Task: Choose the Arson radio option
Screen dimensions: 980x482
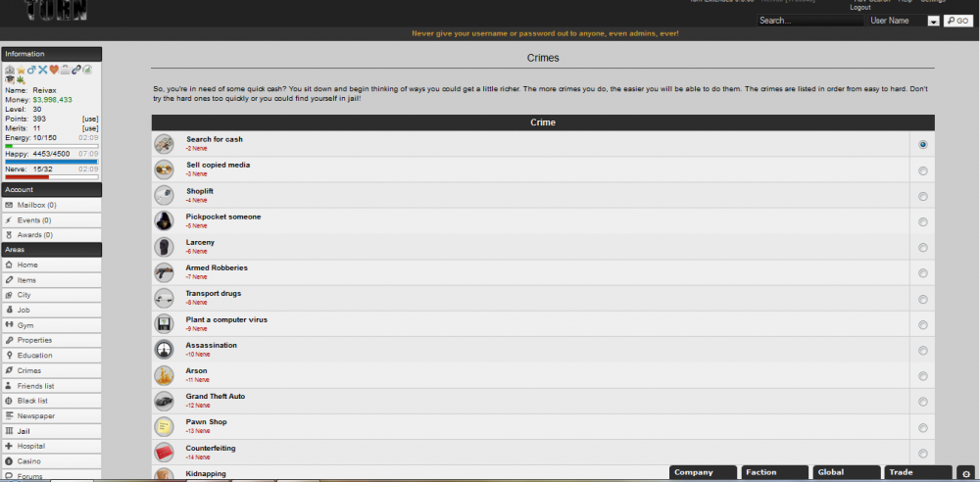Action: pyautogui.click(x=923, y=376)
